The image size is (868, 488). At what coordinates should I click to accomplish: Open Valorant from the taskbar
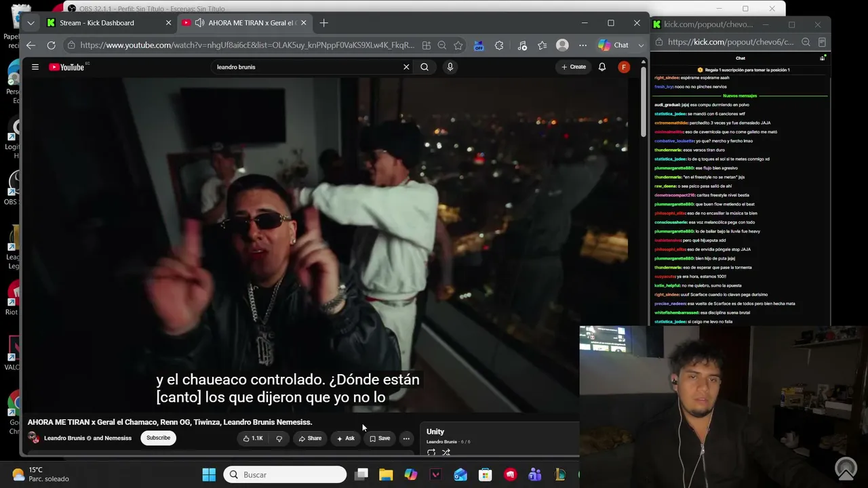(436, 474)
